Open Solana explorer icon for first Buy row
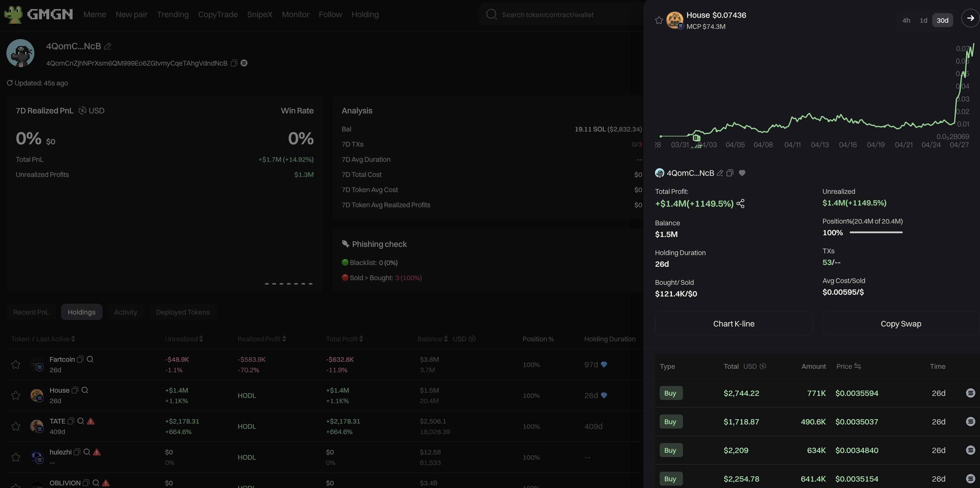This screenshot has width=980, height=488. pyautogui.click(x=970, y=393)
